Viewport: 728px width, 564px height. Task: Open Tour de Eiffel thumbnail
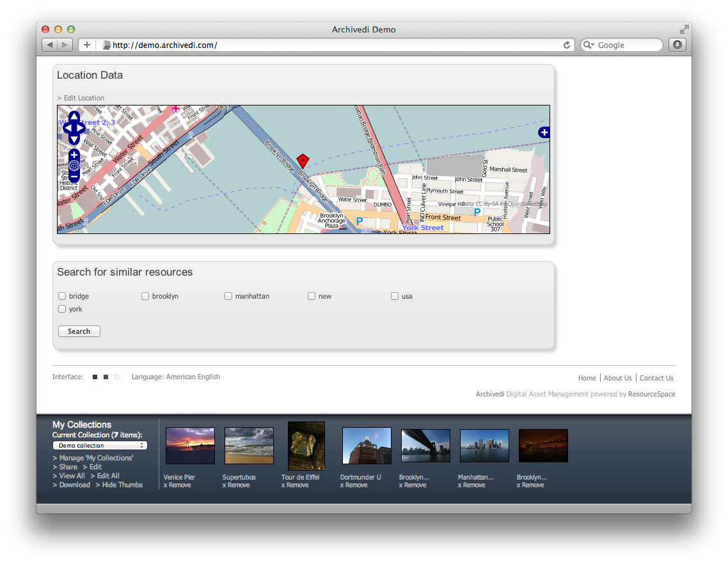point(306,446)
